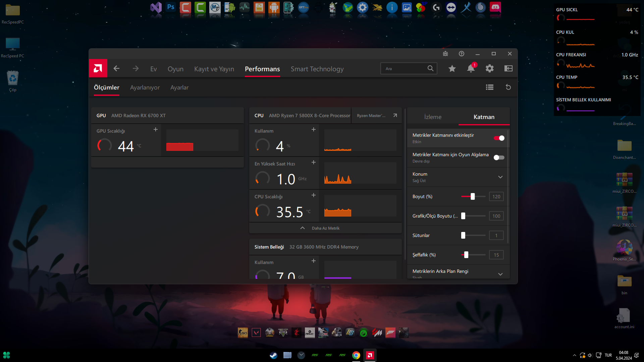Launch Forza from game dock
Viewport: 644px width, 362px height.
(x=390, y=333)
